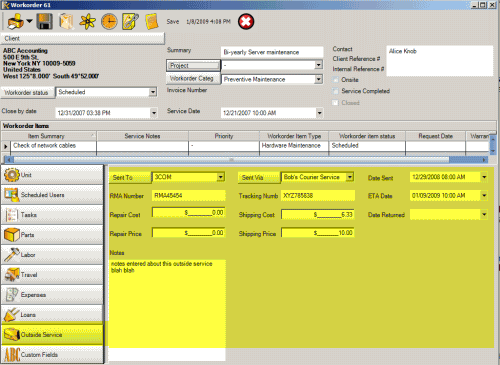Open the Date Returned picker dropdown
The image size is (500, 365).
coord(484,214)
